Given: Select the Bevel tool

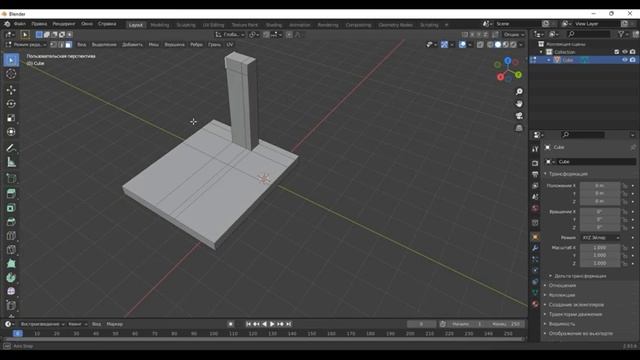Looking at the screenshot, I should 11,222.
